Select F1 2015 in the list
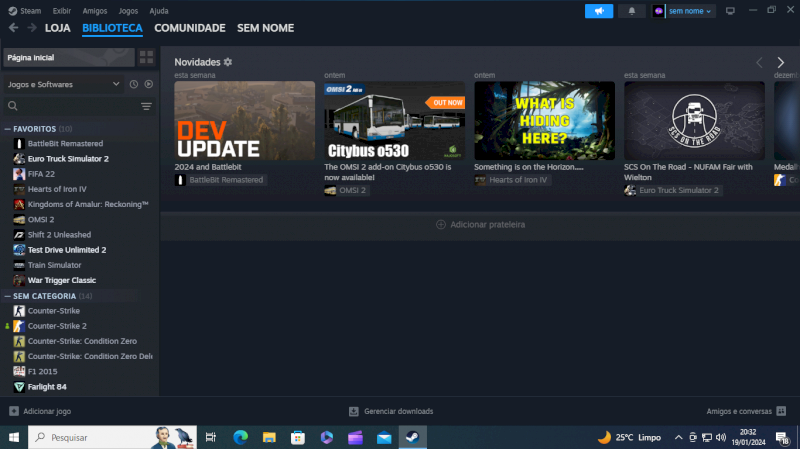The height and width of the screenshot is (449, 800). (x=42, y=371)
